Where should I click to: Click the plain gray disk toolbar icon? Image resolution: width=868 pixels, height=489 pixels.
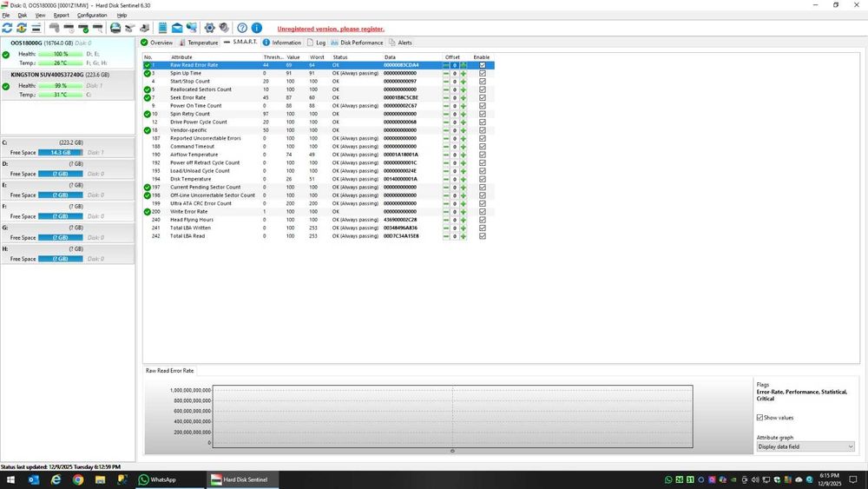coord(54,28)
